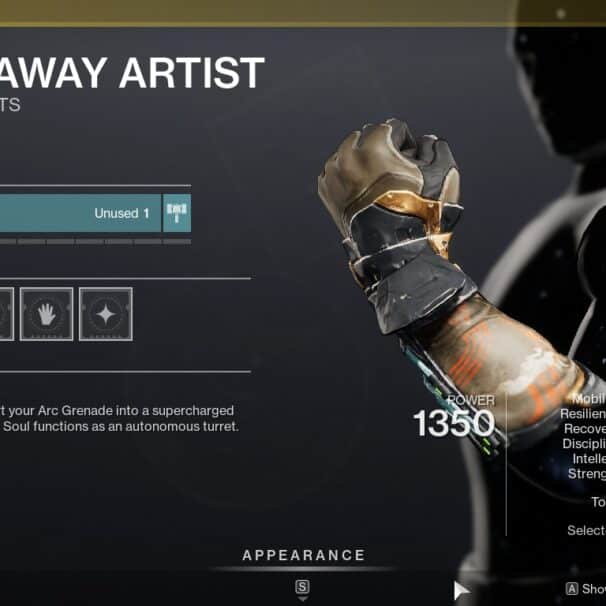Click the S key prompt icon
The width and height of the screenshot is (606, 606).
[302, 587]
